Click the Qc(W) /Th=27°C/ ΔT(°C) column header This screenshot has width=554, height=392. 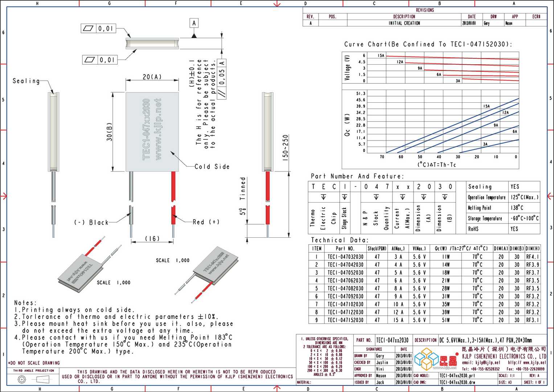461,249
